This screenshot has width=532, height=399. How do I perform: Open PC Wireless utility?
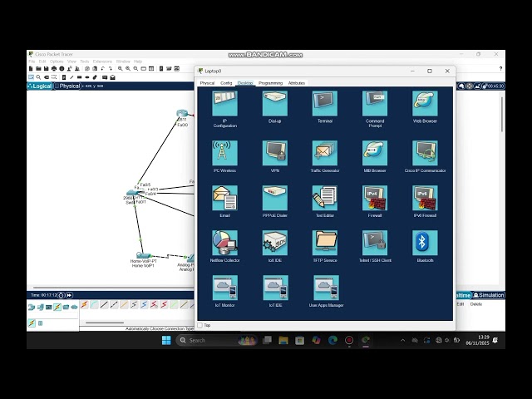[224, 153]
